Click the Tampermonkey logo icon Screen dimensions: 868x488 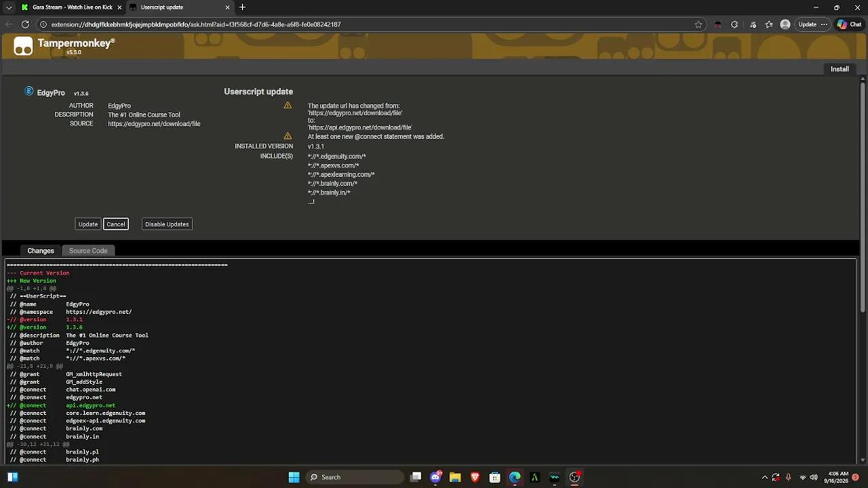[23, 46]
